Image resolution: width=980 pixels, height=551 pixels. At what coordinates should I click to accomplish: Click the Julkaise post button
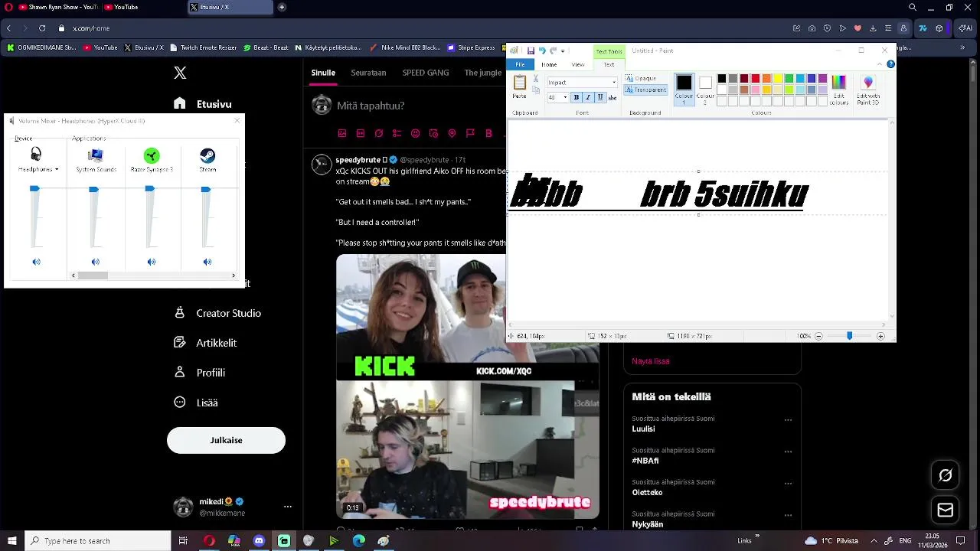226,440
